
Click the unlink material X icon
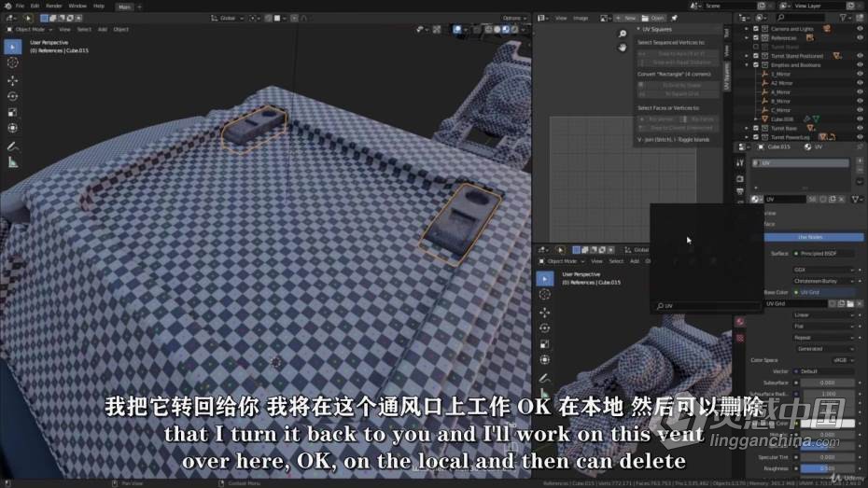pyautogui.click(x=842, y=199)
